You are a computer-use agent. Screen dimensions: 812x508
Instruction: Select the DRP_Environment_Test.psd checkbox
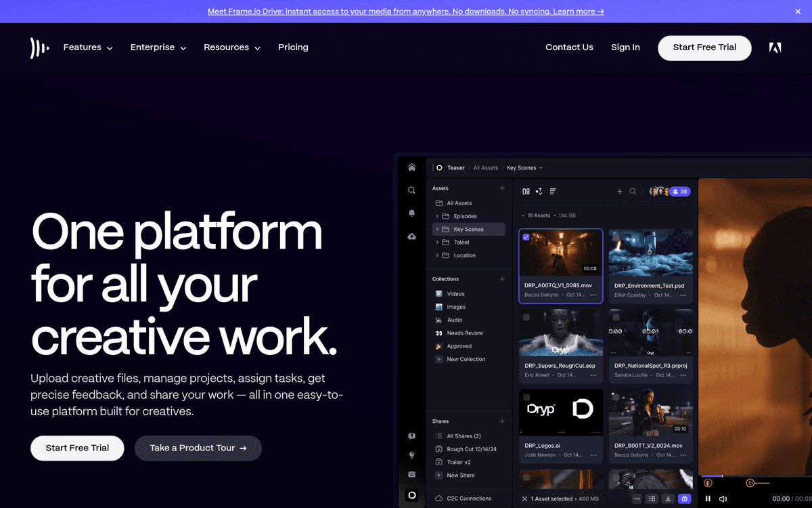point(616,237)
